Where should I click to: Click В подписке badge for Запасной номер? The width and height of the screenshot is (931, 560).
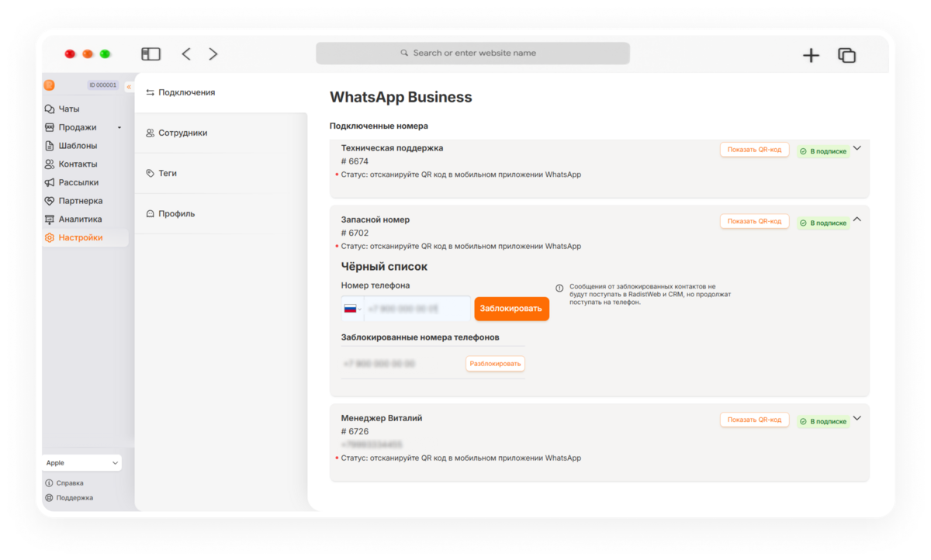pyautogui.click(x=822, y=223)
